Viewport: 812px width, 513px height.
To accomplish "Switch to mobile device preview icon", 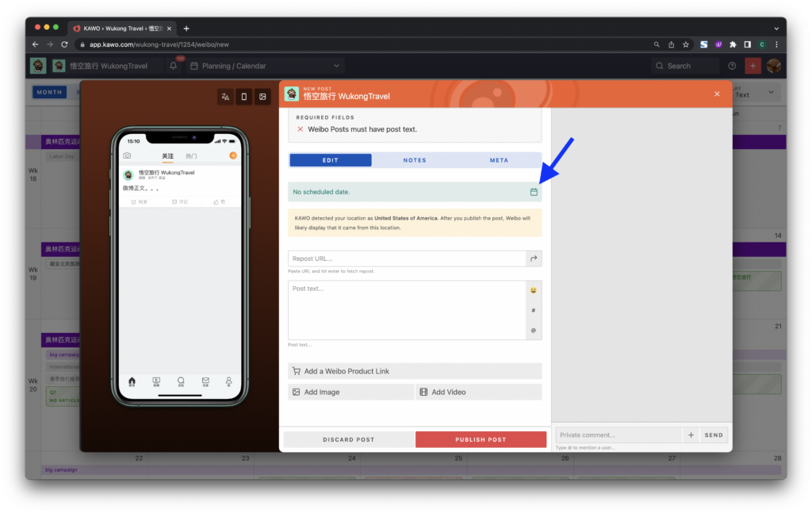I will (244, 97).
